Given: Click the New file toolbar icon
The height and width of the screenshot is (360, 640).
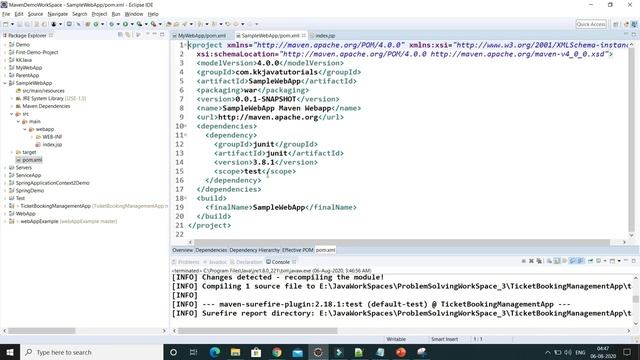Looking at the screenshot, I should (x=6, y=24).
